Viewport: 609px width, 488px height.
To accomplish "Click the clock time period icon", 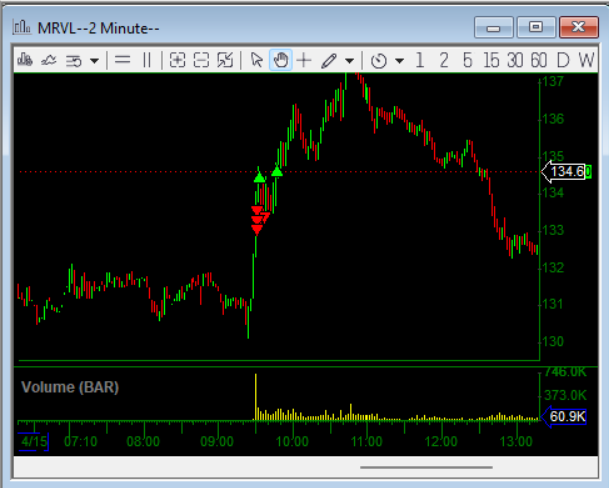I will click(x=379, y=61).
